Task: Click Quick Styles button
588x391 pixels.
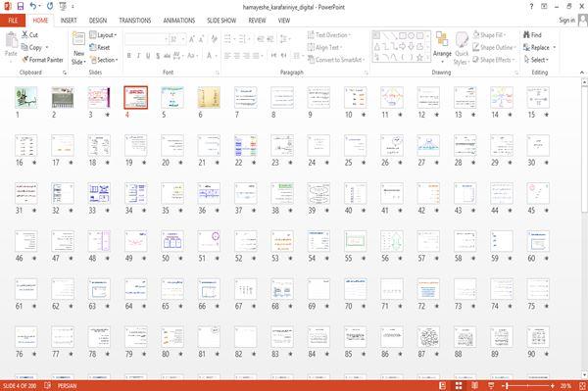Action: pyautogui.click(x=462, y=49)
